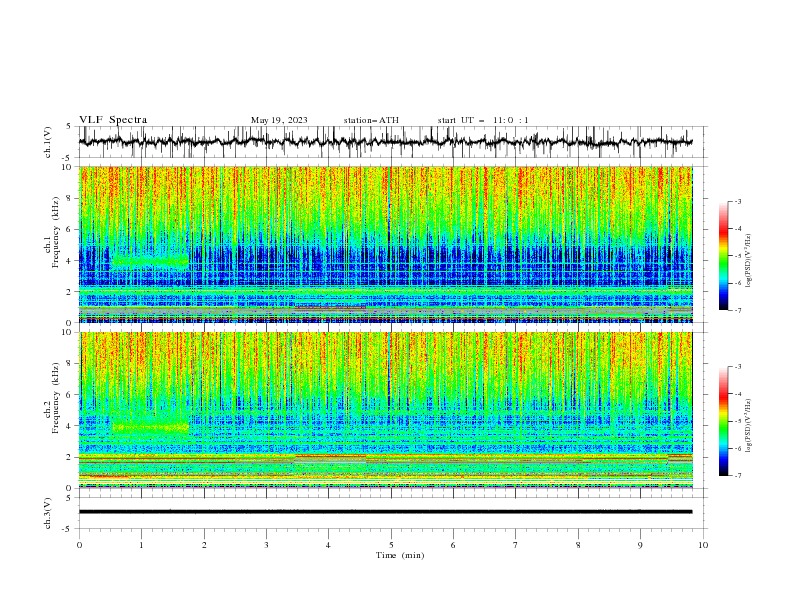The height and width of the screenshot is (612, 792).
Task: Click the "start UT = 11:0 :1" text
Action: pyautogui.click(x=483, y=120)
